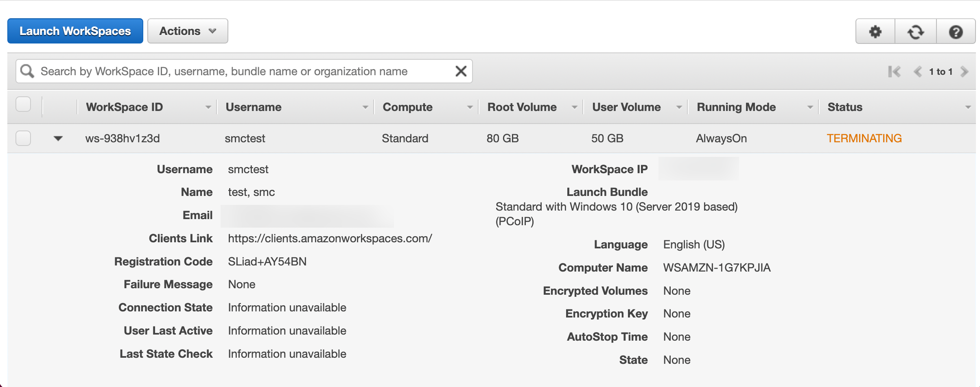The image size is (980, 387).
Task: Open the WorkSpace ID column dropdown
Action: click(208, 107)
